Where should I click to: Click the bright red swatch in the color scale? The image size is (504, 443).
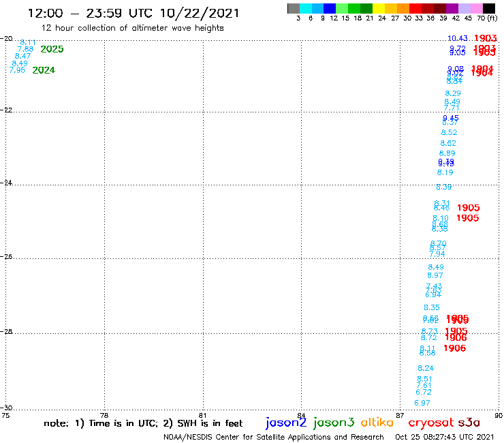(x=415, y=8)
